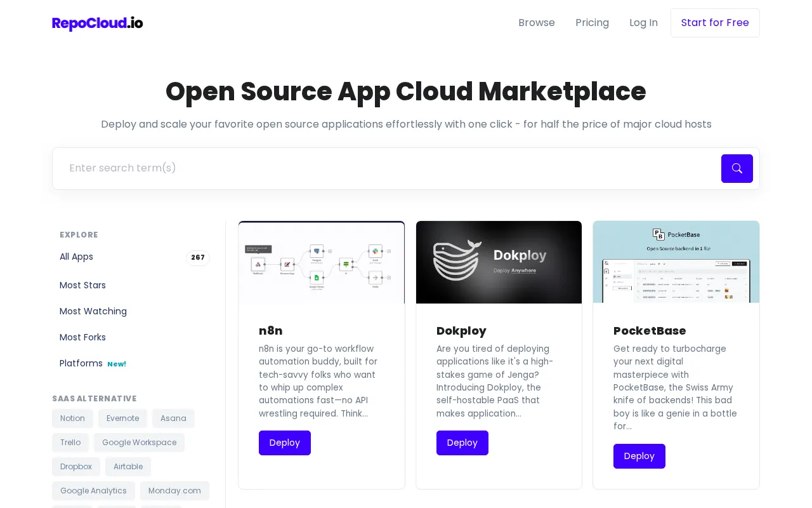Click the New! badge beside Platforms
Screen dimensions: 812x508
(x=117, y=364)
